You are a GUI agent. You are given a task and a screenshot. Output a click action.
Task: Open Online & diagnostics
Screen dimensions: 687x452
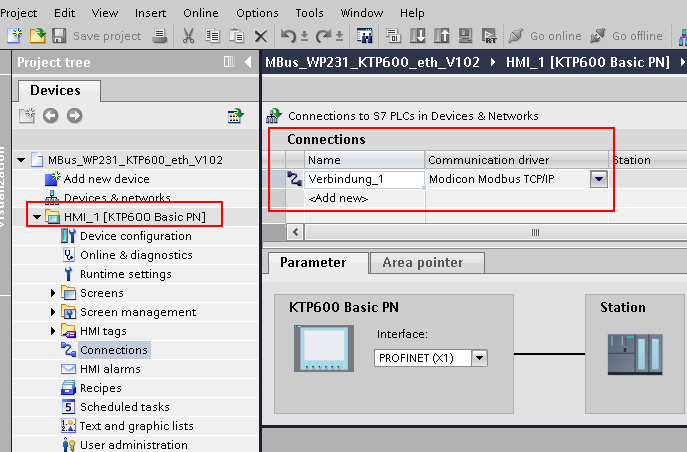(x=136, y=255)
